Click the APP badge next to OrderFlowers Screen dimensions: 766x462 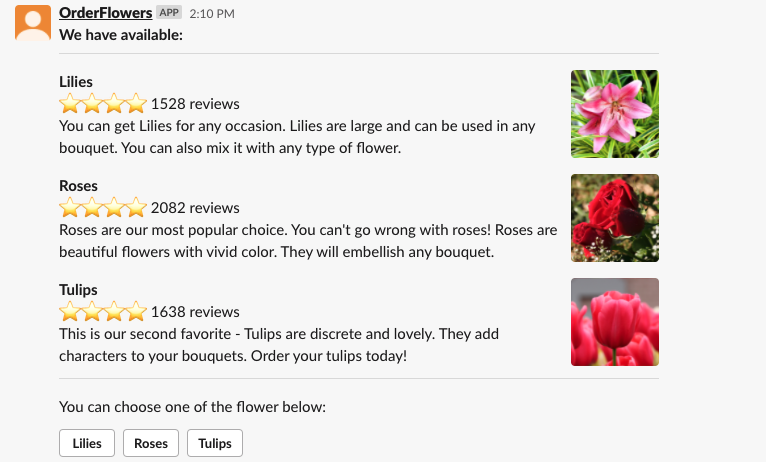coord(169,13)
